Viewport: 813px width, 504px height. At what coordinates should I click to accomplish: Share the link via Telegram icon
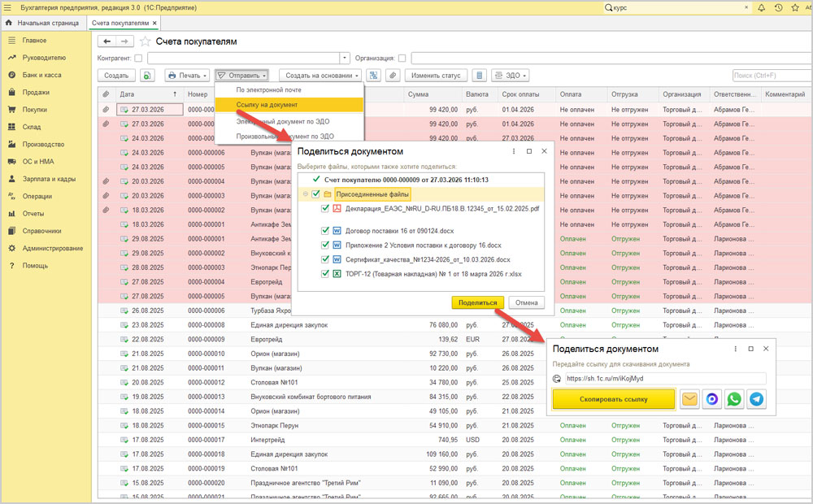[x=757, y=399]
